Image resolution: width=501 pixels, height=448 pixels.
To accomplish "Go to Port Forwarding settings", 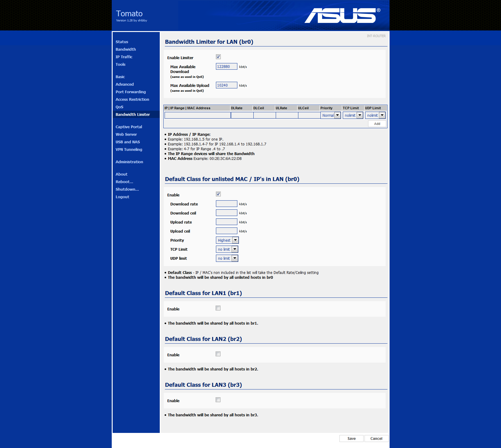I will 130,92.
